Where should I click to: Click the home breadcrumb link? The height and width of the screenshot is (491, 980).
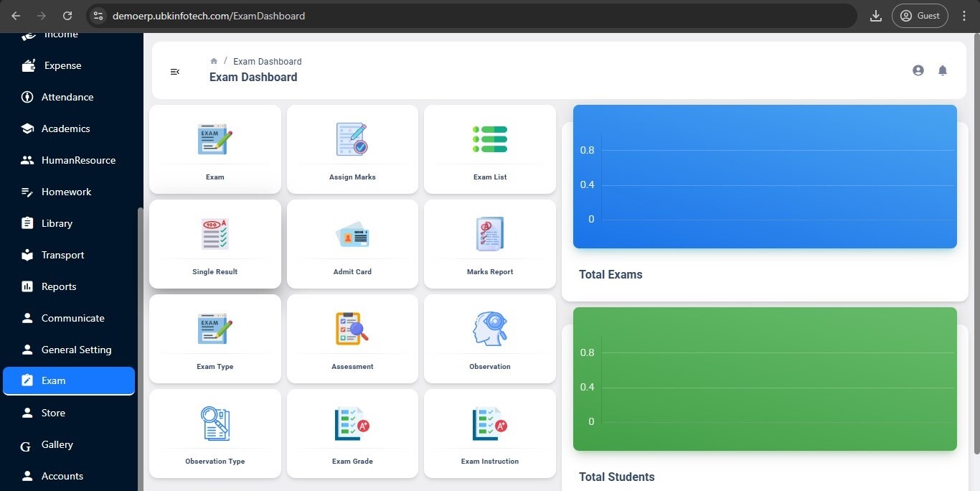coord(214,62)
